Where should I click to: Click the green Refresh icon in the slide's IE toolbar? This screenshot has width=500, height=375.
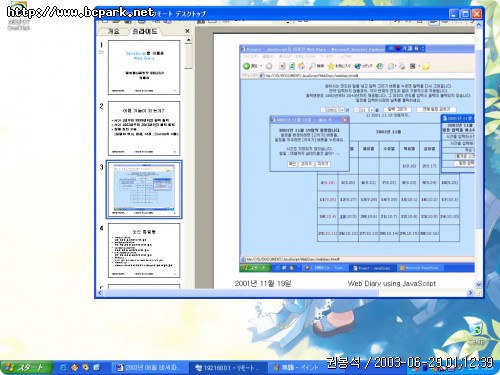(292, 66)
